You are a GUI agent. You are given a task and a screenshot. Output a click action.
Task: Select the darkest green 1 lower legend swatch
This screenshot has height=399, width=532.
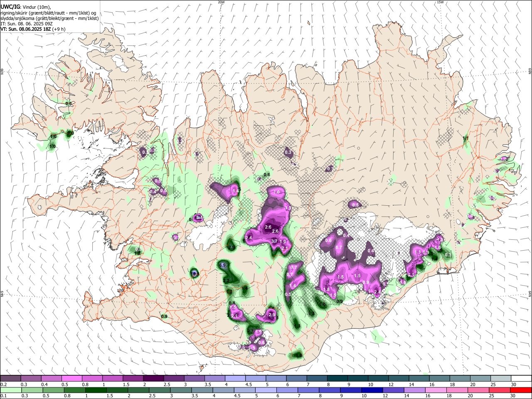pos(95,390)
